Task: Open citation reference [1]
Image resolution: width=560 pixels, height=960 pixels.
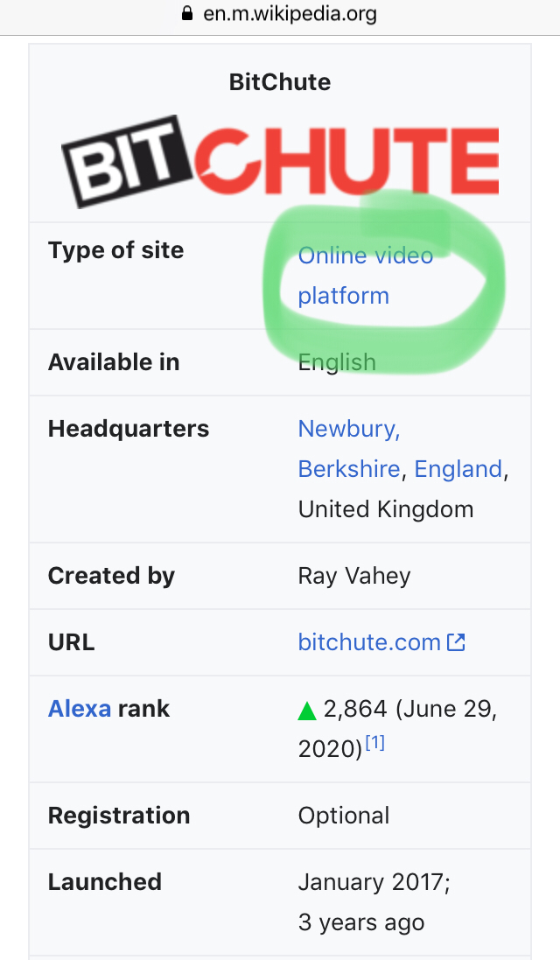Action: [374, 743]
